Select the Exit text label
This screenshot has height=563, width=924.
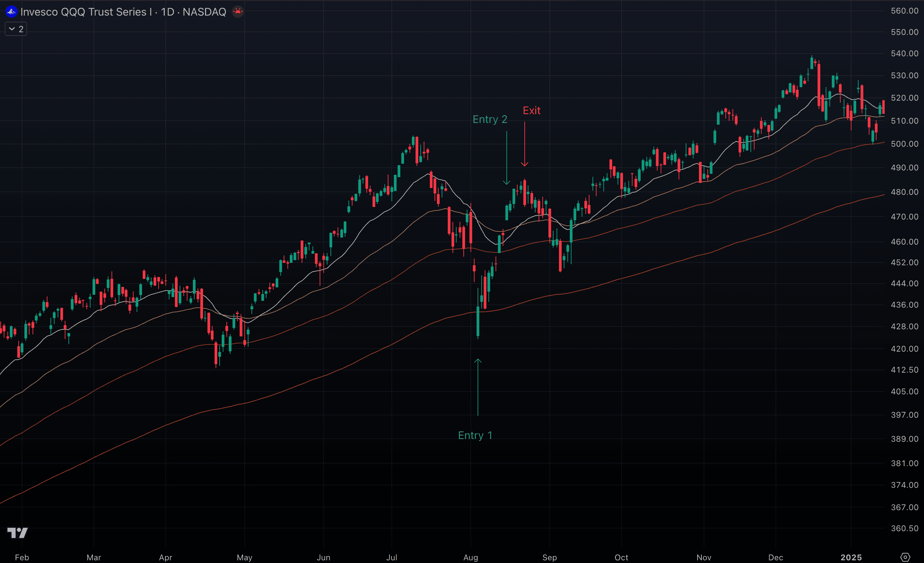tap(531, 110)
